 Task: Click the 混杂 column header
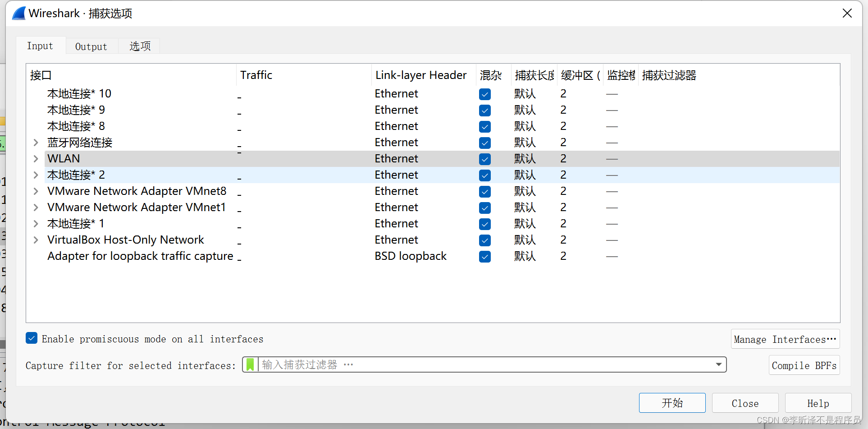(493, 75)
